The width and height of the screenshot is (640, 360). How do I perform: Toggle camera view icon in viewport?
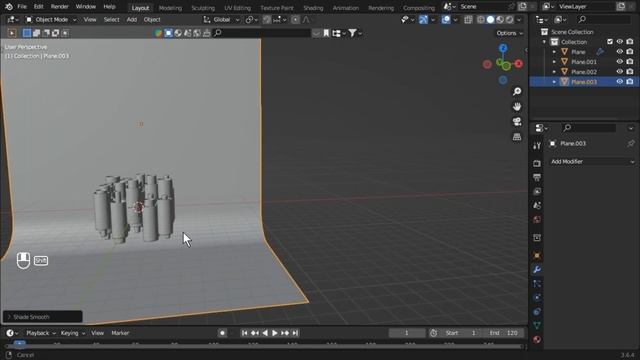tap(517, 121)
